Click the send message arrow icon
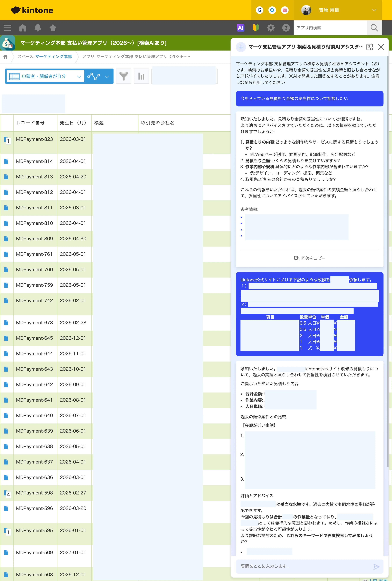Screen dimensions: 392x581 [x=376, y=566]
